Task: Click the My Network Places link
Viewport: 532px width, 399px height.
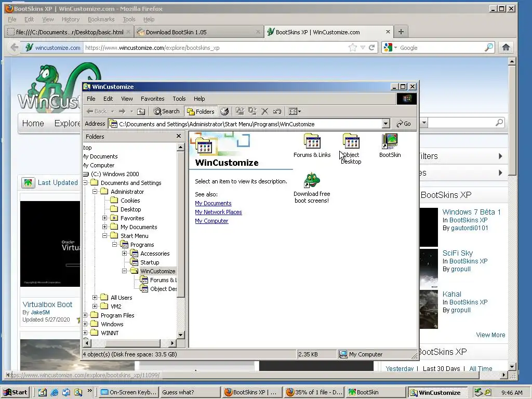Action: coord(218,212)
